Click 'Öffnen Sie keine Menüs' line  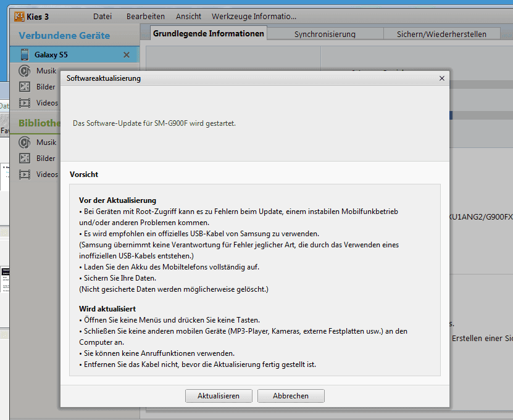tap(170, 320)
